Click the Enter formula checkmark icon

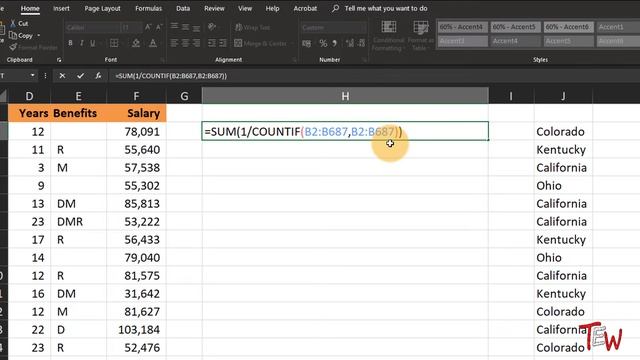point(80,76)
